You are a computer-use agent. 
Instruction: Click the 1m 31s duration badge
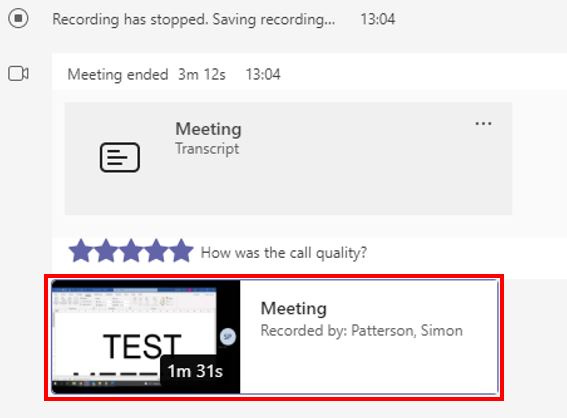pos(195,371)
